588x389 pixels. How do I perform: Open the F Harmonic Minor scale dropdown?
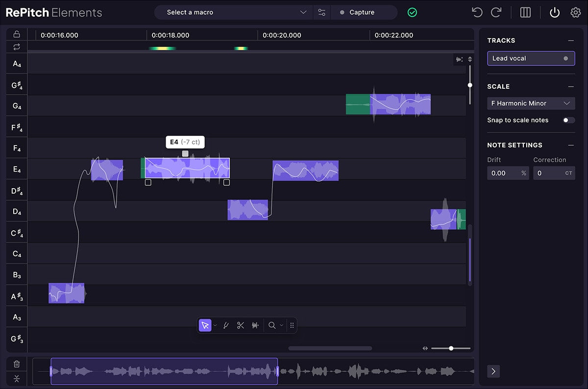tap(531, 103)
